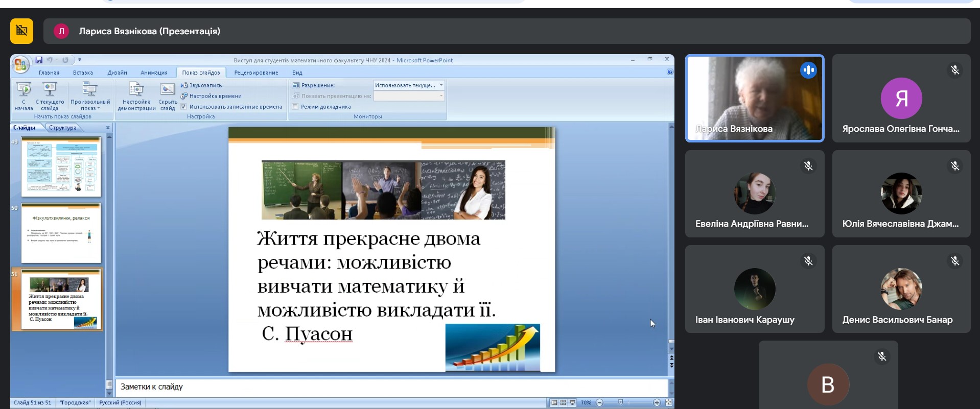980x409 pixels.
Task: Click the yellow no-captions icon in Meet
Action: [x=21, y=31]
